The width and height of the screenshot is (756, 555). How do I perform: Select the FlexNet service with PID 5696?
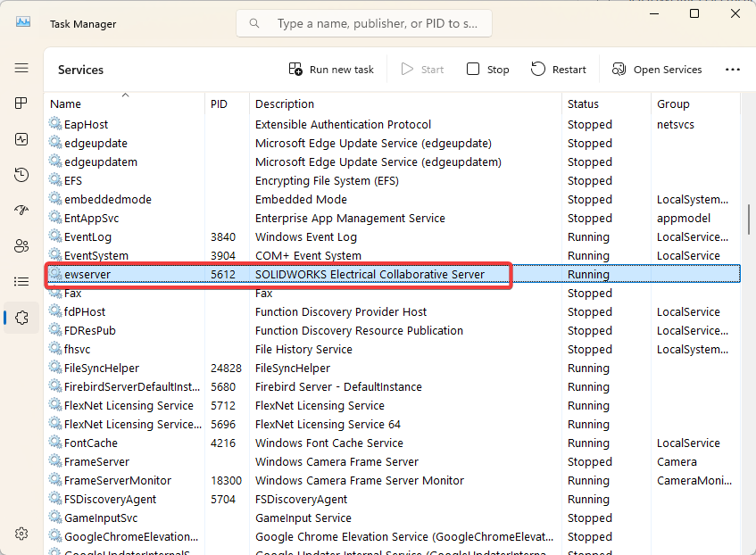pyautogui.click(x=133, y=425)
